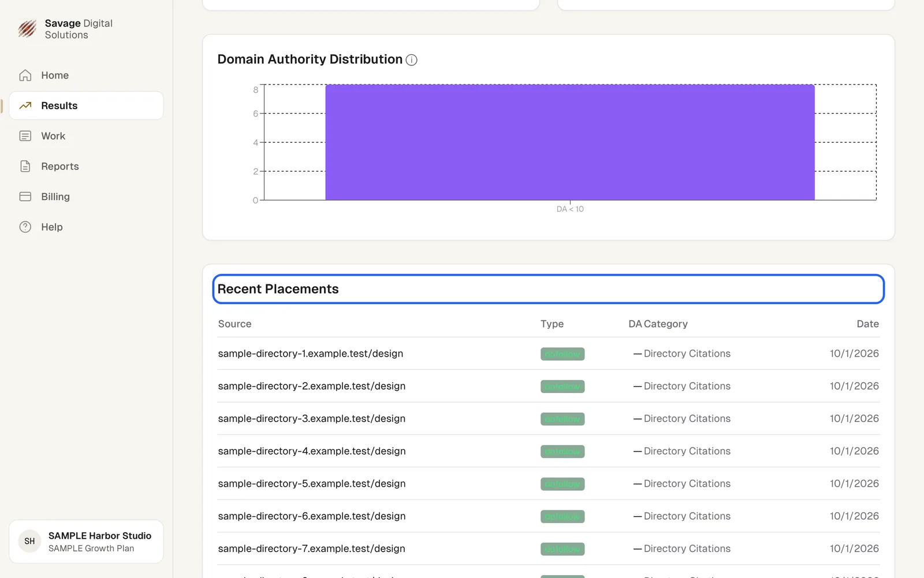Click the purple DA < 10 bar
924x578 pixels.
[570, 142]
